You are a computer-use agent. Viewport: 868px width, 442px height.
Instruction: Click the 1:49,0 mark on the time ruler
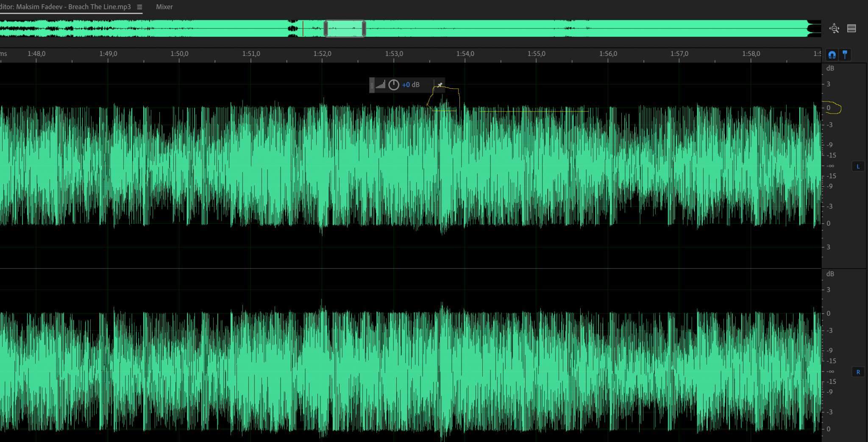(x=108, y=54)
